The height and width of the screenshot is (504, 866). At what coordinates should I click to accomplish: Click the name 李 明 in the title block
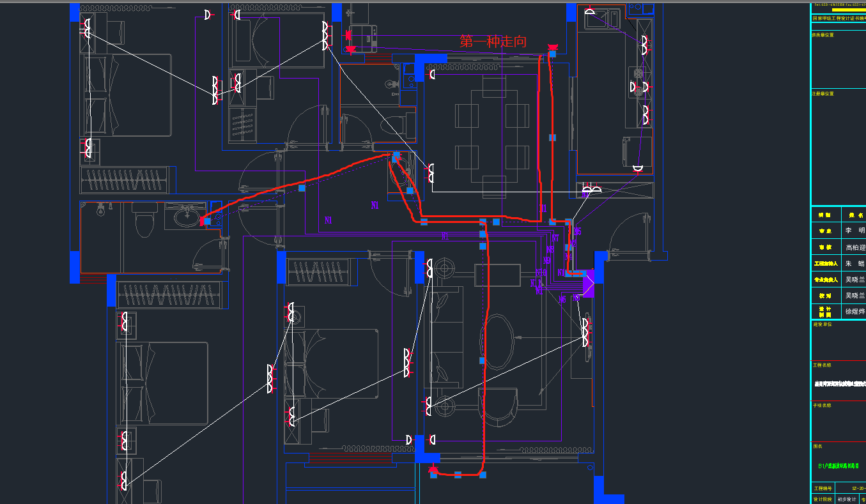coord(855,231)
